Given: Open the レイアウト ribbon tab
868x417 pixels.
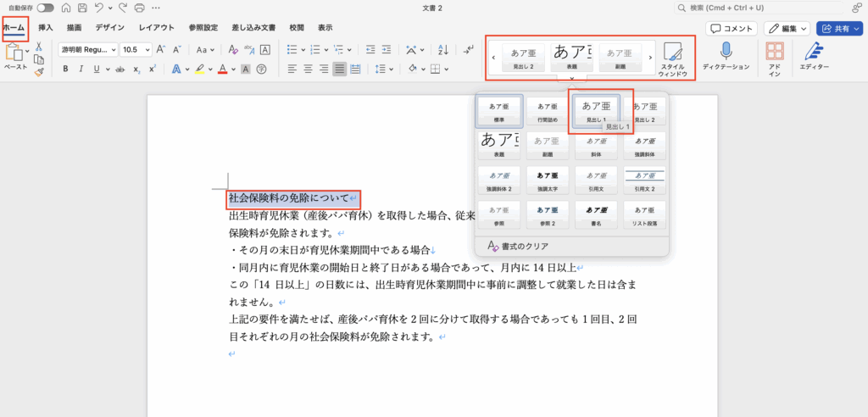Looking at the screenshot, I should 157,28.
